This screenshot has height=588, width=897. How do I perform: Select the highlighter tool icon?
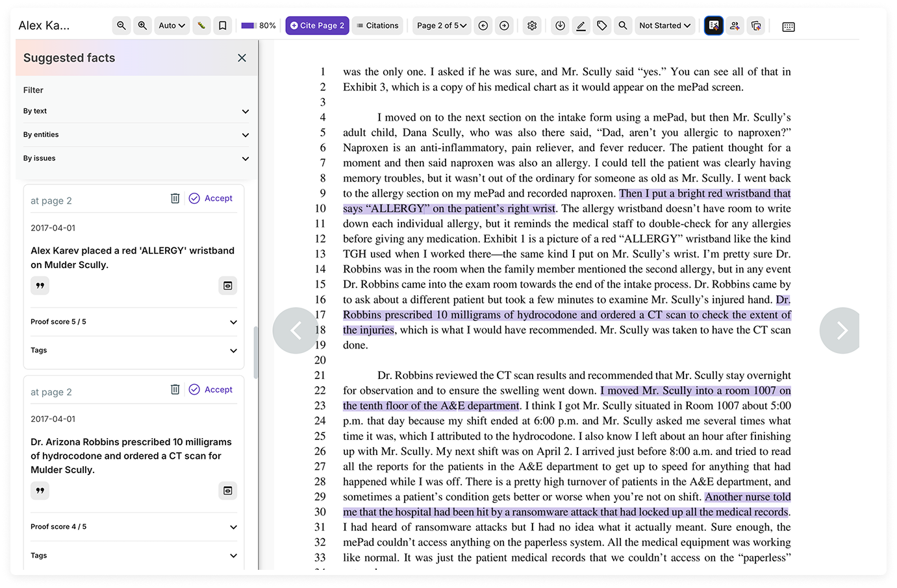click(201, 25)
